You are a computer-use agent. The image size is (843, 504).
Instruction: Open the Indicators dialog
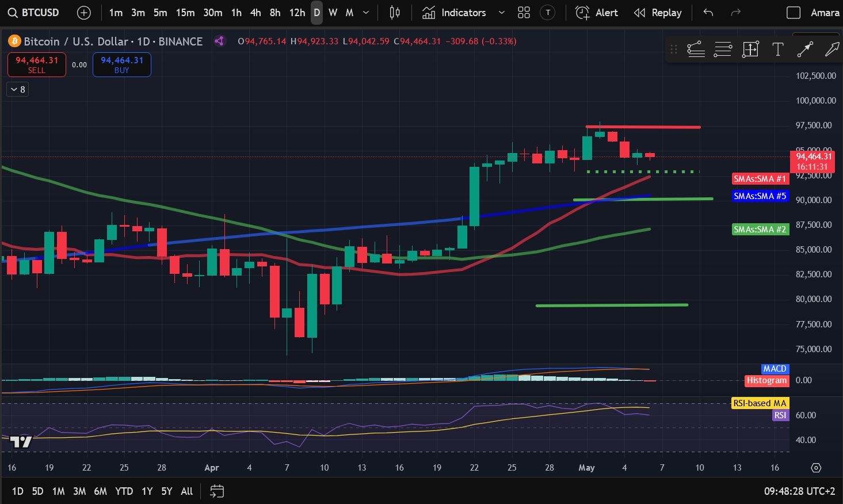point(454,13)
